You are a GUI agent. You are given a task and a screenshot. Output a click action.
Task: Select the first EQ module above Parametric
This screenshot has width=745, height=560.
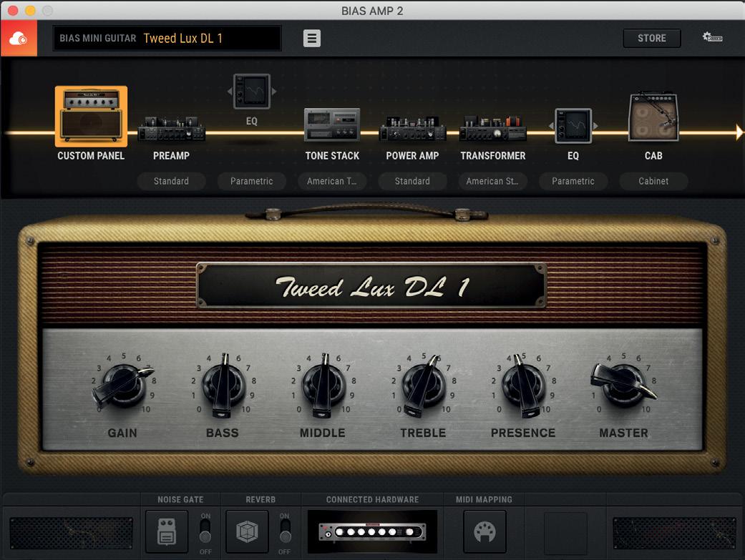point(251,92)
